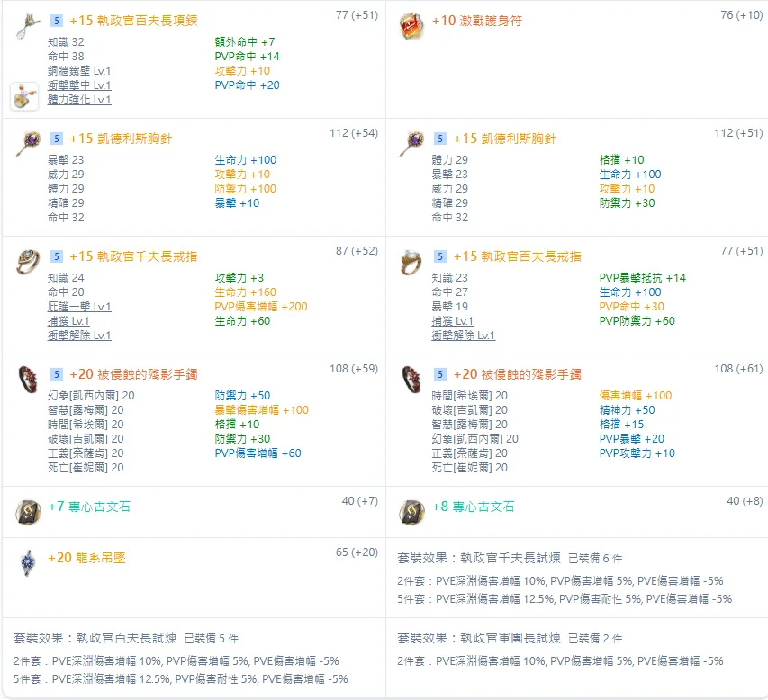Click the grade 5 badge beside 執政官百夫長項鍊

point(57,21)
